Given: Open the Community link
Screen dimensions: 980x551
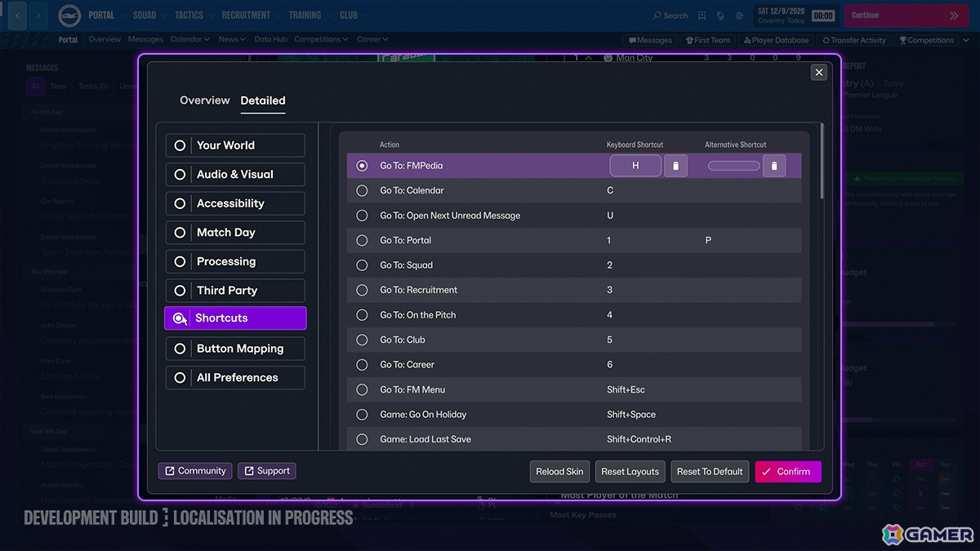Looking at the screenshot, I should pos(195,471).
